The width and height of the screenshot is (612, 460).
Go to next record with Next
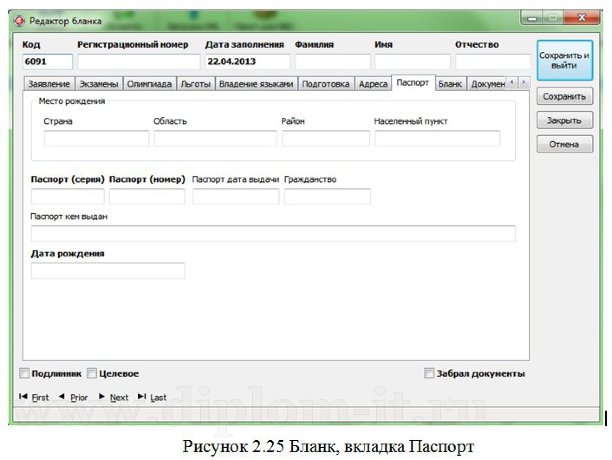[x=114, y=397]
